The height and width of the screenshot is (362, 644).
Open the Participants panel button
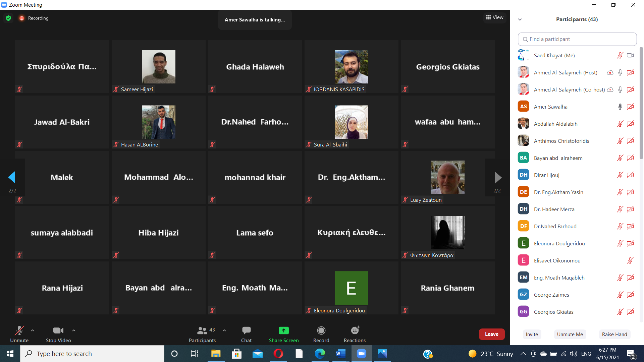(x=202, y=334)
